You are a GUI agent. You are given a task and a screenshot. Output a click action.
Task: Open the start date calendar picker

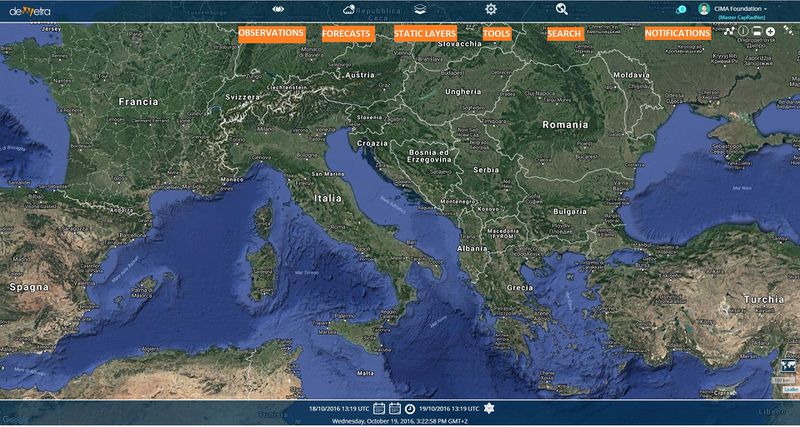(379, 408)
